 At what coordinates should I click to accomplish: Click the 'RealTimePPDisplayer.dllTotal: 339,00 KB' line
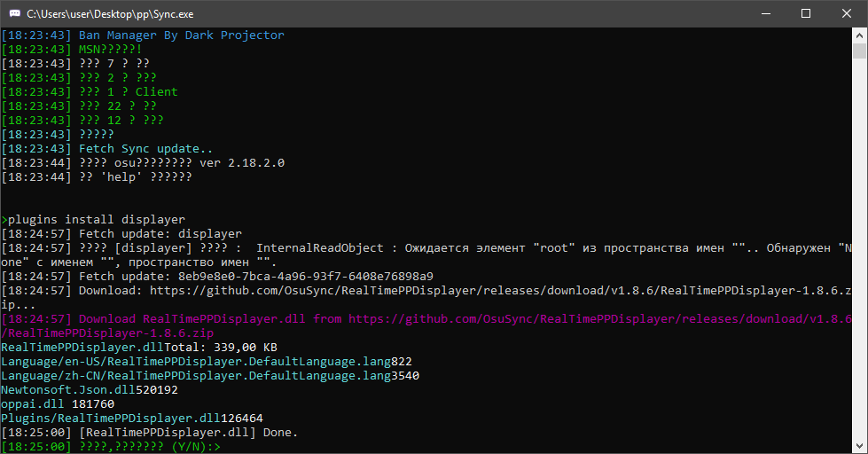pyautogui.click(x=139, y=347)
